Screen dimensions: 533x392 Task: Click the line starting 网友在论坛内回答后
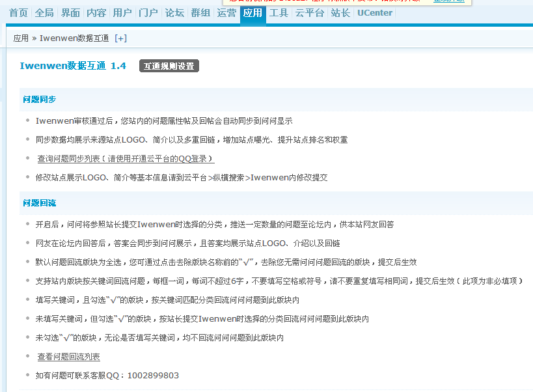(x=187, y=244)
